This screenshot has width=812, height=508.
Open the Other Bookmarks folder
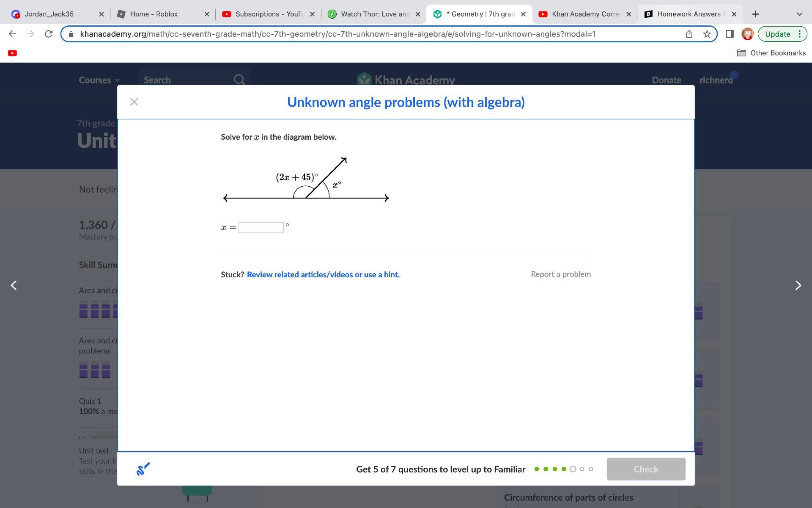tap(771, 53)
